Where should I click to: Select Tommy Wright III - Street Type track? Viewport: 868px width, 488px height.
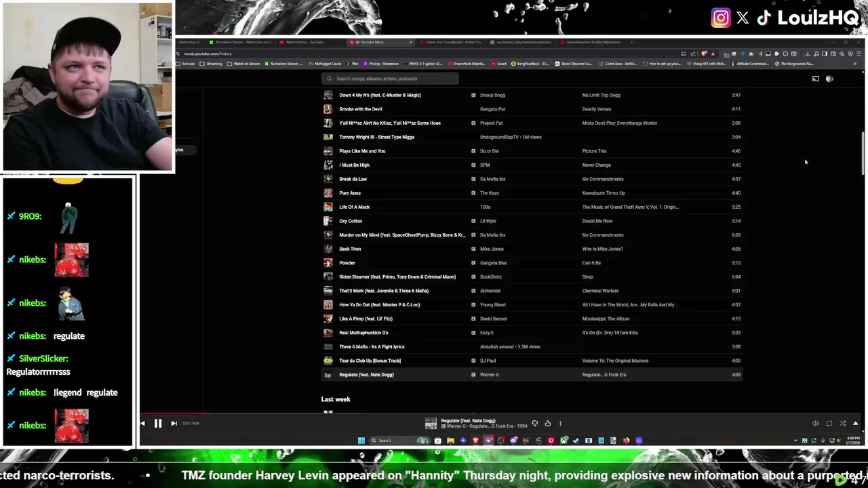tap(376, 137)
